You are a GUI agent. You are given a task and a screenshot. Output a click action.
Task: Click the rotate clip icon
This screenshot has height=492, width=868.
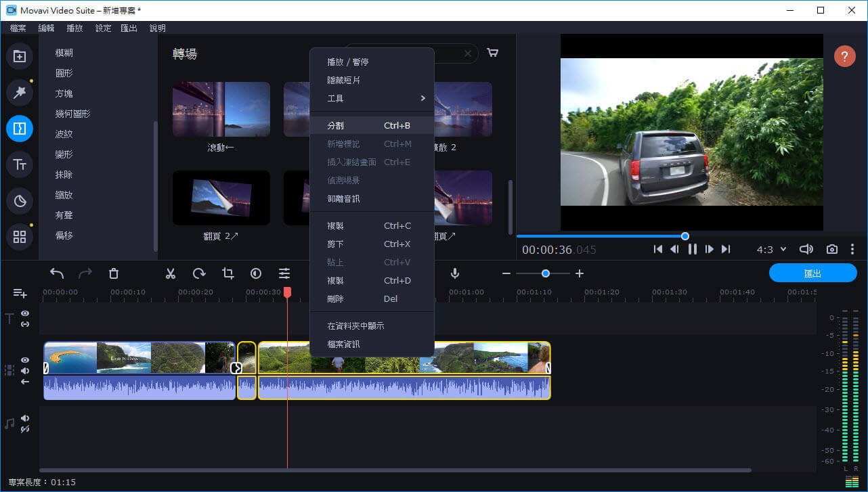pos(199,273)
